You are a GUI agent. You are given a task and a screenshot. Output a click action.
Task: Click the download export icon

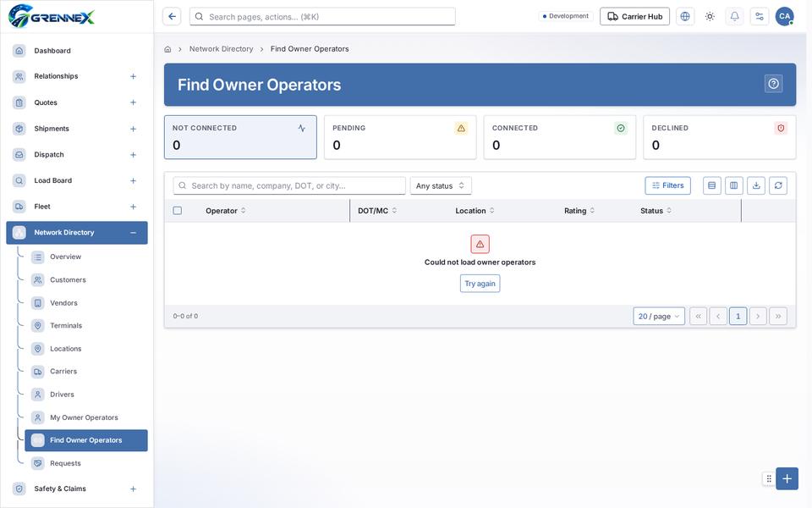click(756, 185)
